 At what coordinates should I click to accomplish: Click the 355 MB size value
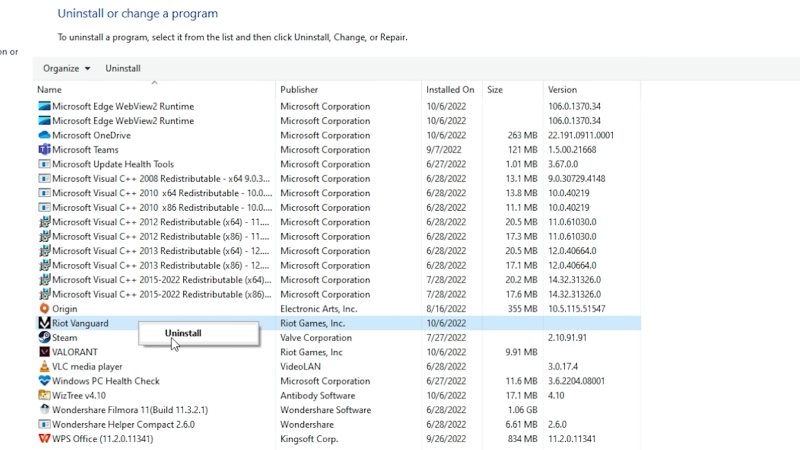point(522,309)
